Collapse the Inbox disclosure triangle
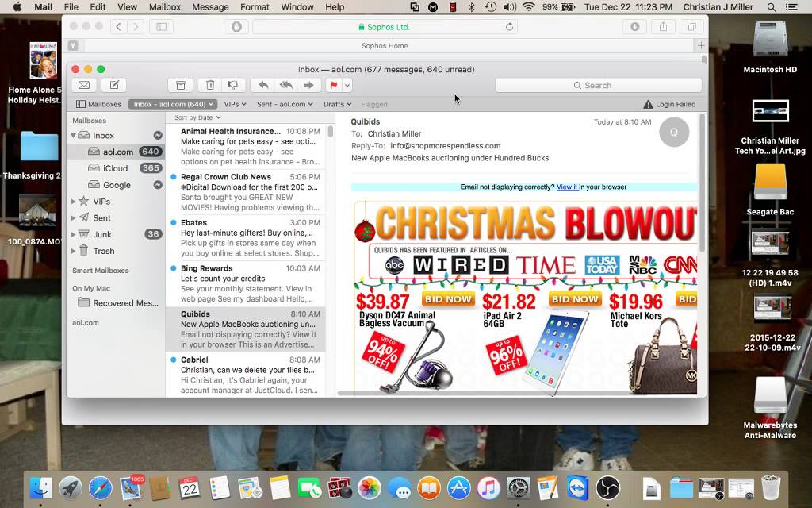 [x=73, y=135]
